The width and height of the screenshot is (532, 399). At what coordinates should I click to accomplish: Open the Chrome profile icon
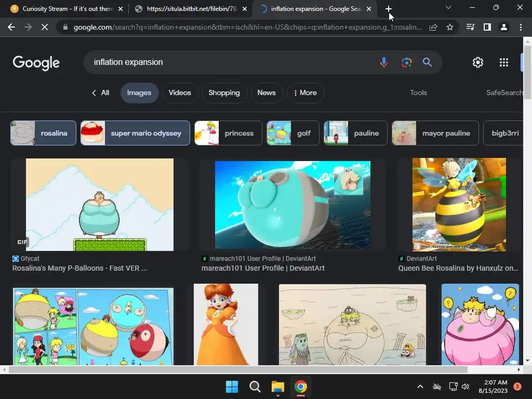504,27
